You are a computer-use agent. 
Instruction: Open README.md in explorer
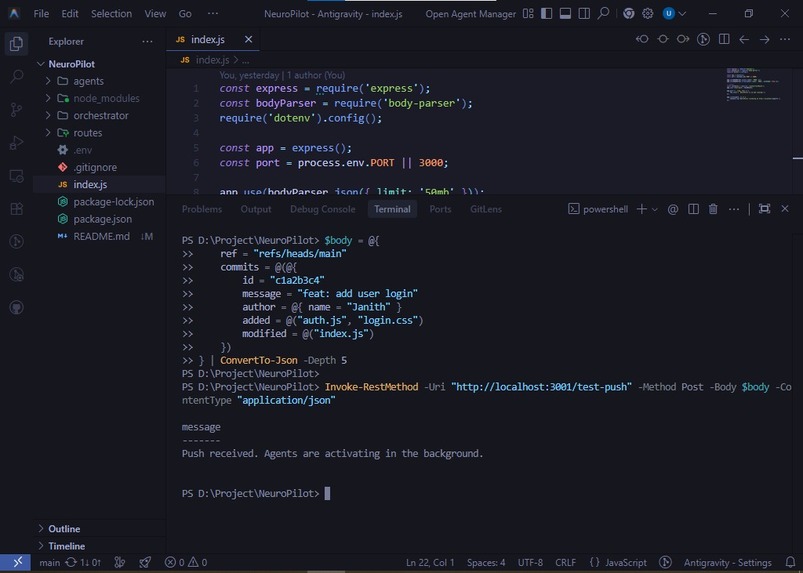click(x=99, y=237)
